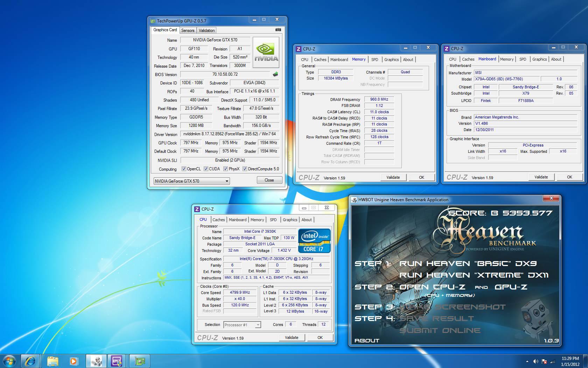Click the Heaven score B 5353.577 text
The width and height of the screenshot is (588, 368).
tap(500, 213)
